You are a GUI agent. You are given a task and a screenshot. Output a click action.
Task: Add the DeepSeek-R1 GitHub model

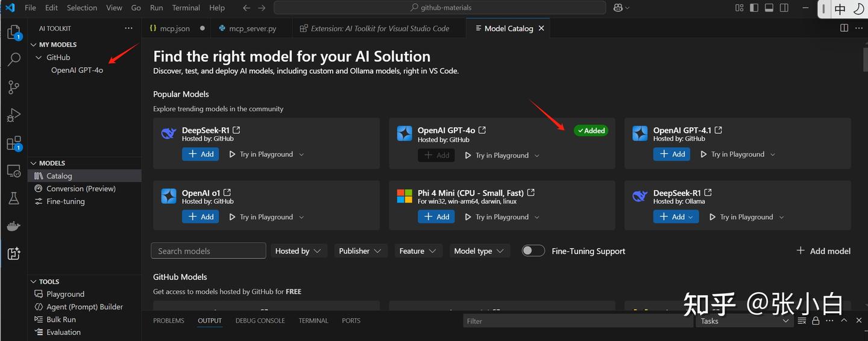(x=201, y=154)
